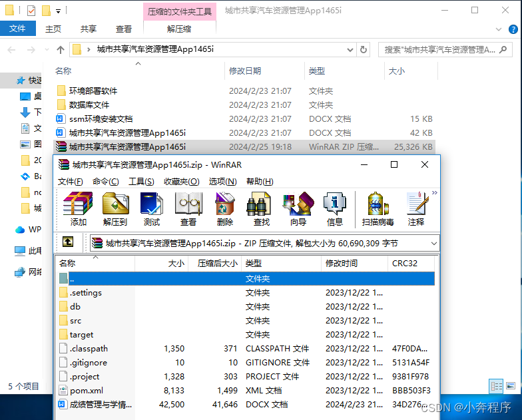The width and height of the screenshot is (522, 420).
Task: Open the quick access toolbar customize dropdown
Action: [59, 11]
